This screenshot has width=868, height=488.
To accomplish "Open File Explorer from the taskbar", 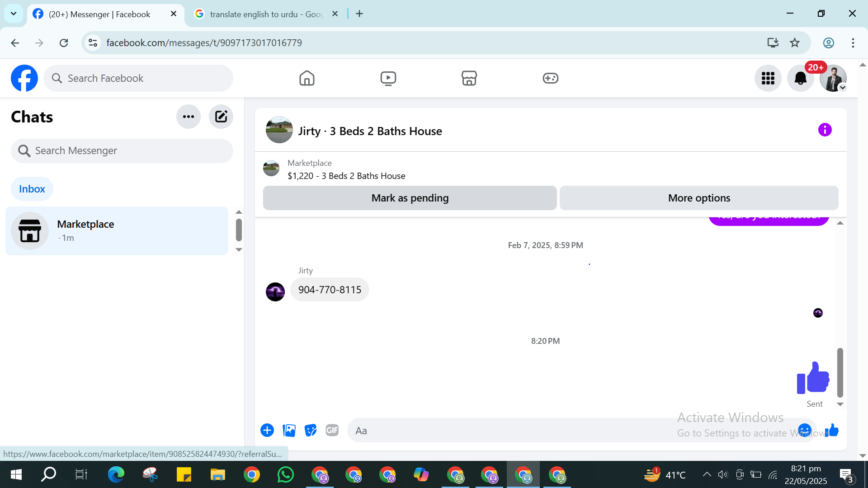I will pyautogui.click(x=218, y=474).
